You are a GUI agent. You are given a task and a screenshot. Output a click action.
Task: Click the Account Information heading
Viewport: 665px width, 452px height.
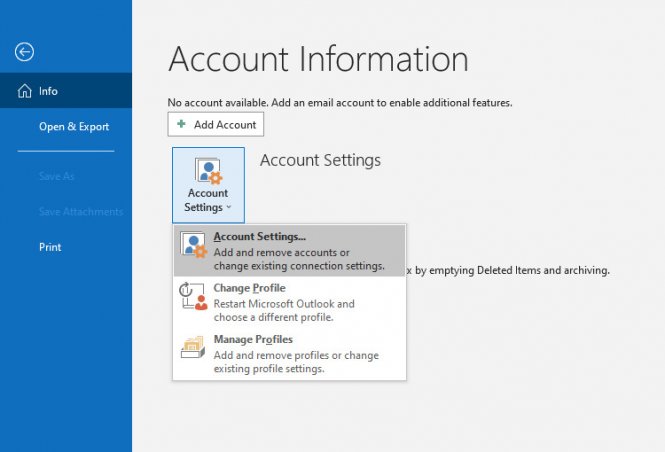318,59
